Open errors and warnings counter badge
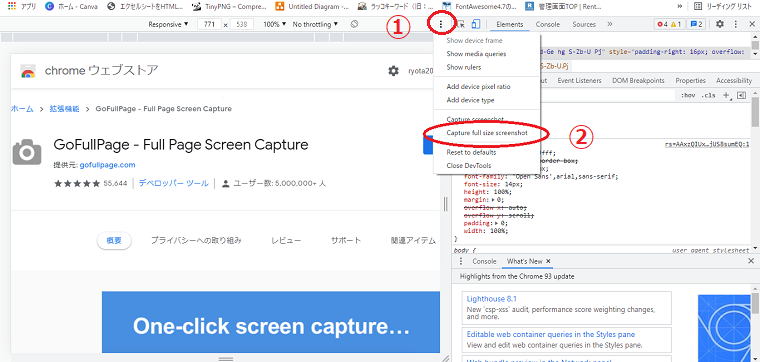The width and height of the screenshot is (760, 362). pyautogui.click(x=669, y=24)
